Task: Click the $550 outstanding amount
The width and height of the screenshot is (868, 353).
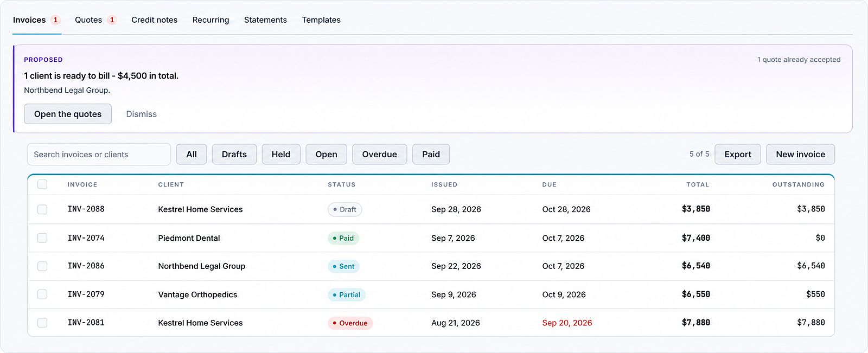Action: [x=815, y=294]
